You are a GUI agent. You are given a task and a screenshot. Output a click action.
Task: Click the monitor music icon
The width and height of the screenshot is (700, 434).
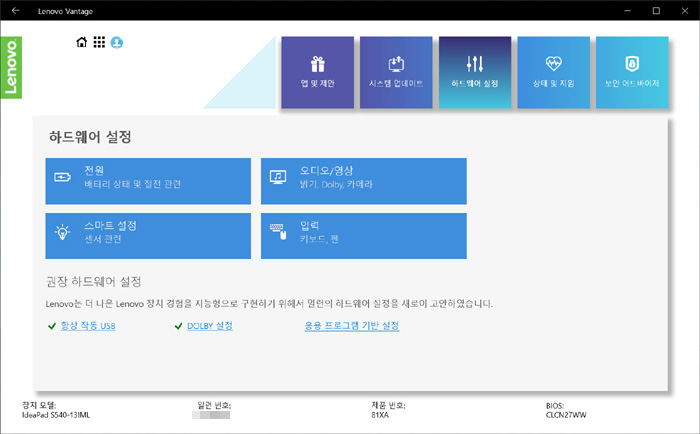278,177
